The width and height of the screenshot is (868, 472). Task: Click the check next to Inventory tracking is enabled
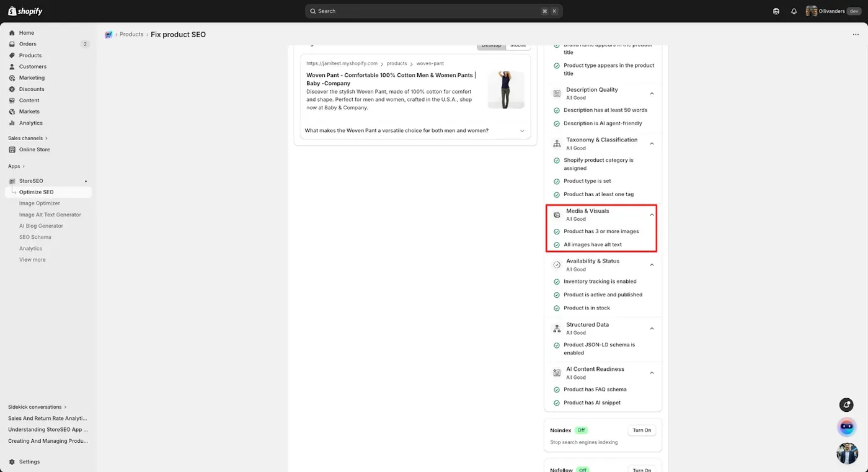pyautogui.click(x=557, y=282)
